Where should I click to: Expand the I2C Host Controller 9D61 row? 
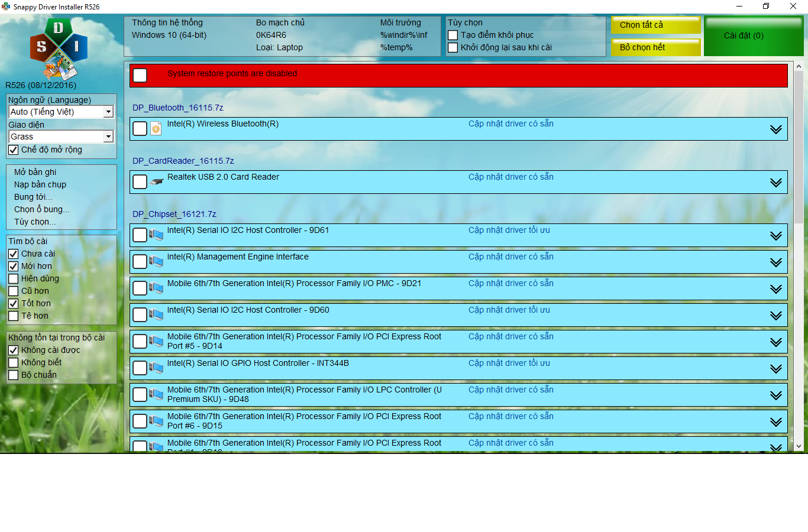click(x=776, y=236)
